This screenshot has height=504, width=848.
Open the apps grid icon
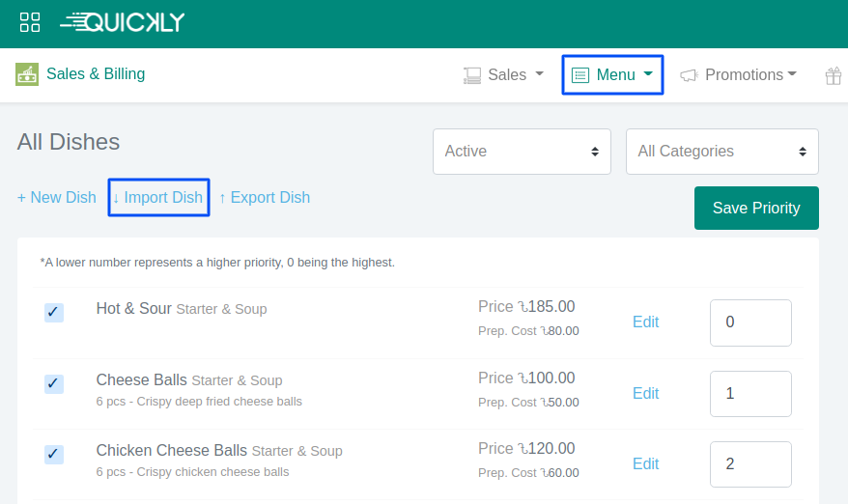pos(30,22)
